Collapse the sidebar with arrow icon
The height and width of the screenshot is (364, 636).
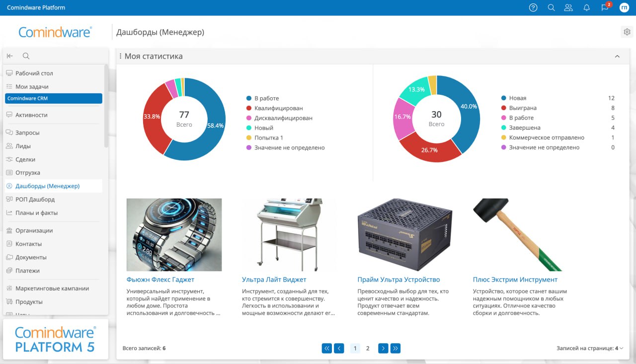click(x=10, y=56)
